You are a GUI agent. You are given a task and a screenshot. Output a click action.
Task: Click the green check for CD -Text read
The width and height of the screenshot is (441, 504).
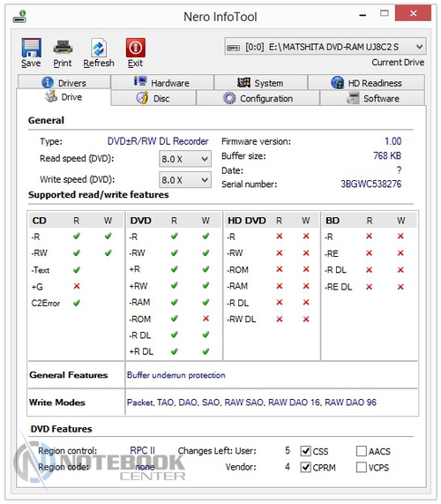pos(77,270)
